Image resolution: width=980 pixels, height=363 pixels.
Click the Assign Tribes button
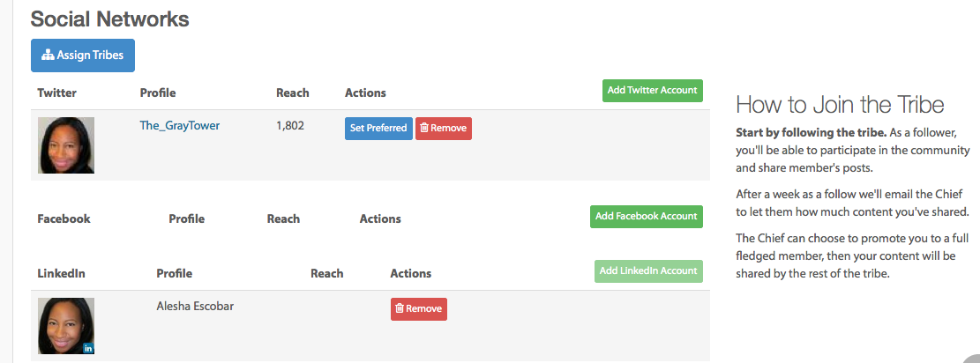click(x=83, y=56)
